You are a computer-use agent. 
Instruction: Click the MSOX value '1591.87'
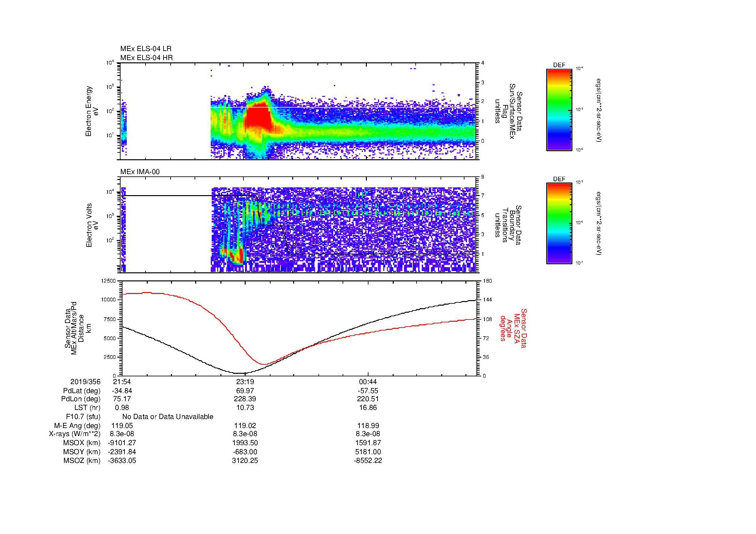coord(368,443)
